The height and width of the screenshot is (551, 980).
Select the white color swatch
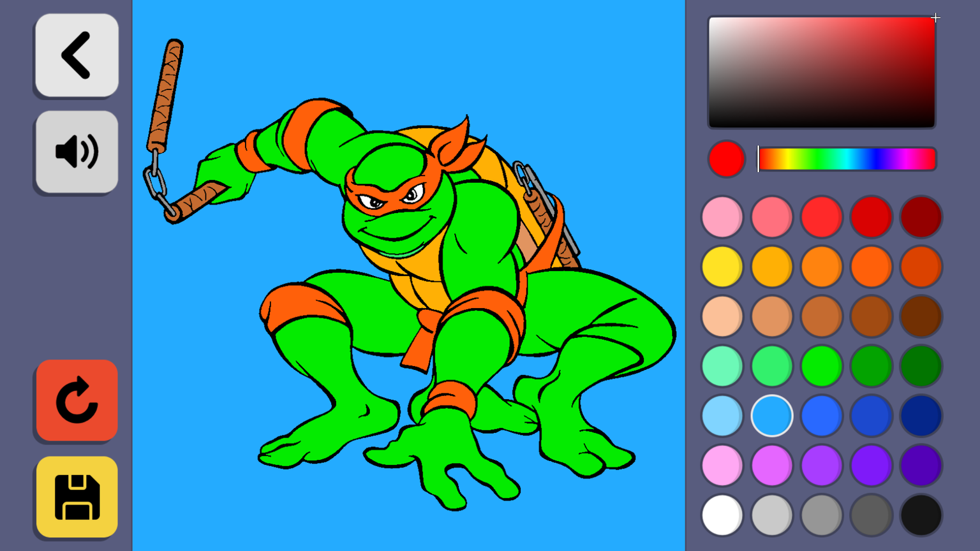tap(722, 515)
